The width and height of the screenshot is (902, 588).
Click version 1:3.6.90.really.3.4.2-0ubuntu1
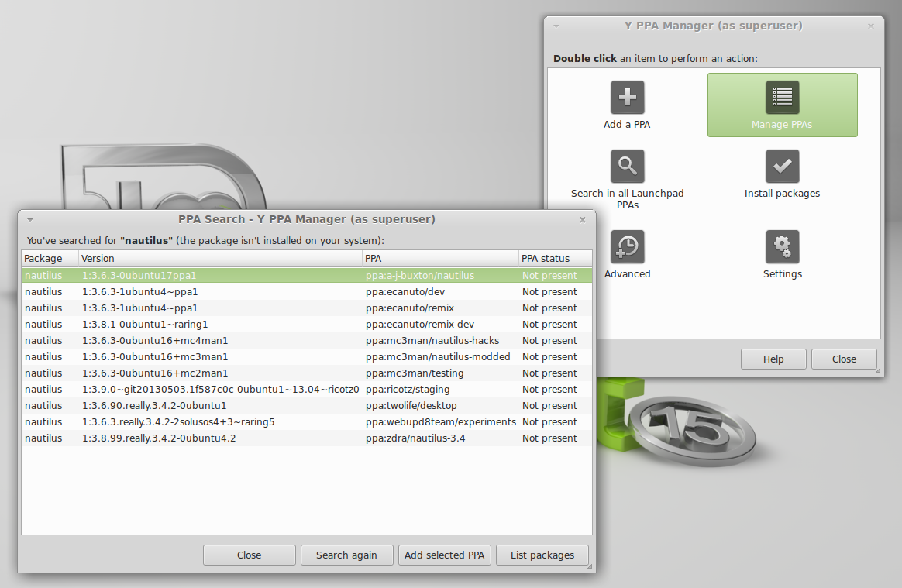tap(154, 406)
